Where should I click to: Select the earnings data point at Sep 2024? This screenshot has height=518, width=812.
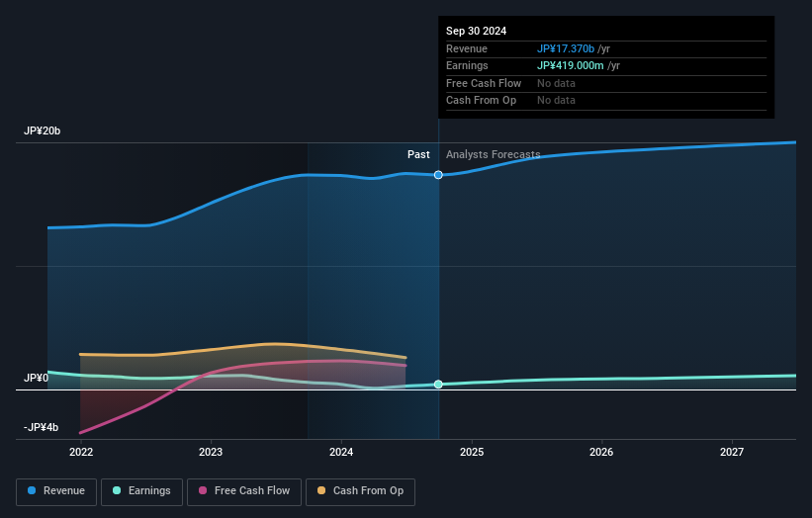(438, 384)
